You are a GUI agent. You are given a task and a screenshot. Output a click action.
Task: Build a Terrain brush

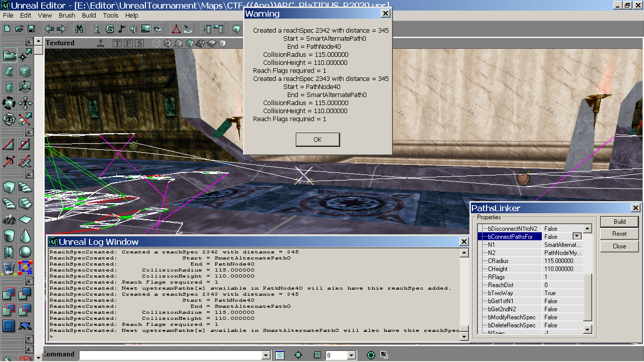pyautogui.click(x=9, y=220)
